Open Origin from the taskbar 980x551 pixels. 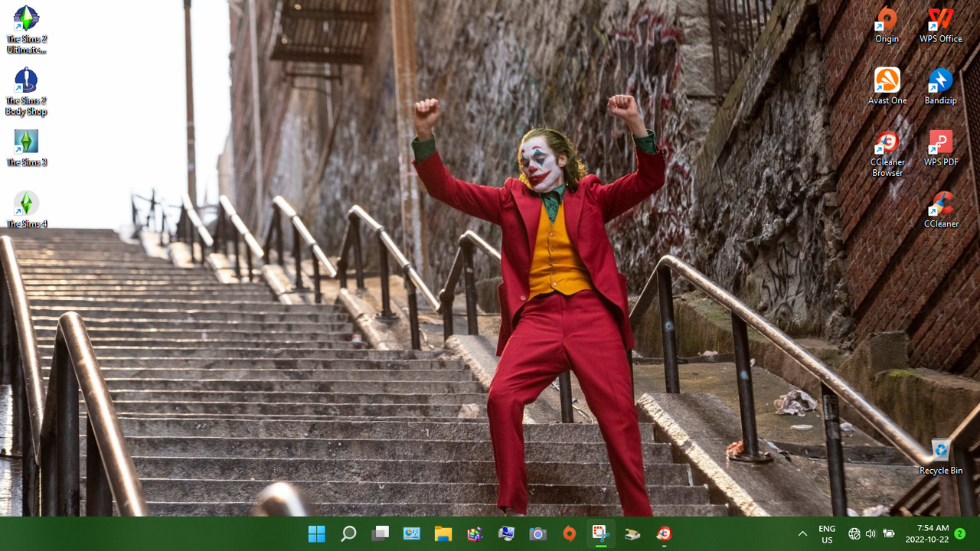569,533
